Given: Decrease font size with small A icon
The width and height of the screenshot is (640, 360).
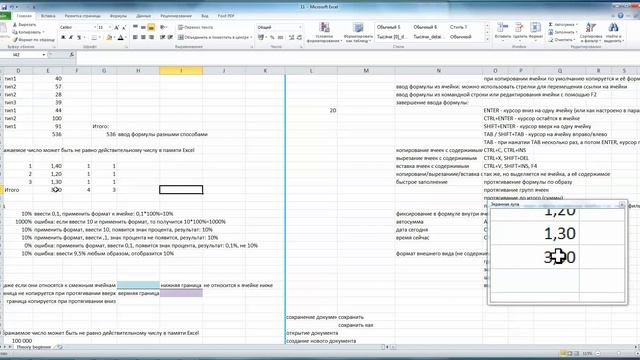Looking at the screenshot, I should (x=124, y=27).
